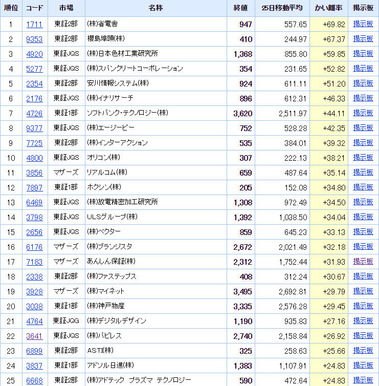Open stock code 4726 link

tap(34, 113)
